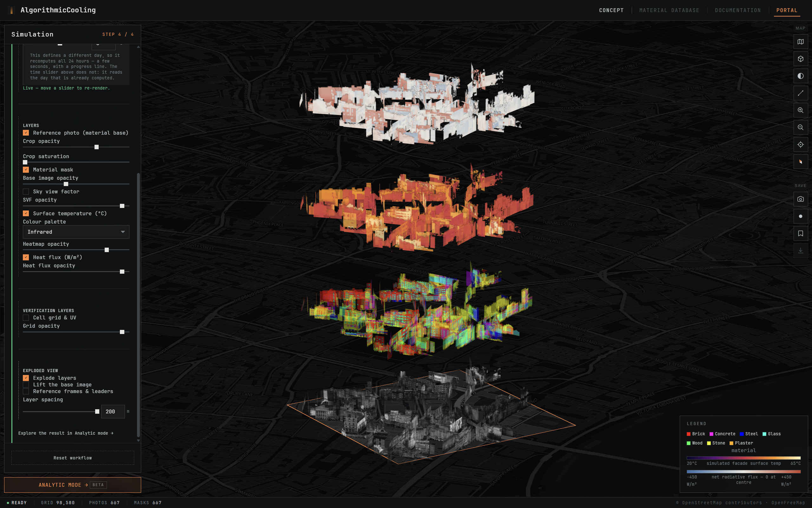Adjust the Crop opacity slider handle
812x508 pixels.
(97, 147)
